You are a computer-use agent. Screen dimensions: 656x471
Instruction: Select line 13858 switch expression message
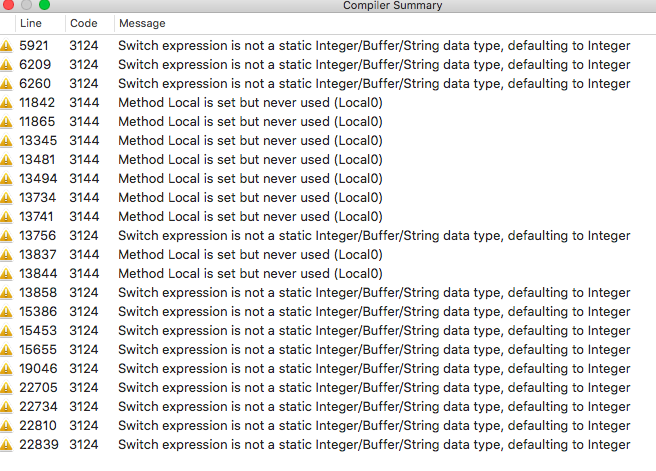coord(374,293)
